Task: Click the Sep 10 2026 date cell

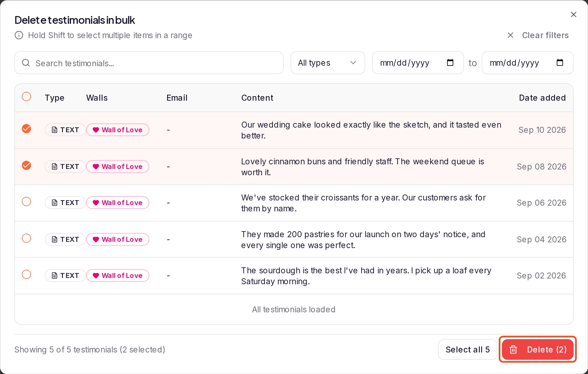Action: (542, 130)
